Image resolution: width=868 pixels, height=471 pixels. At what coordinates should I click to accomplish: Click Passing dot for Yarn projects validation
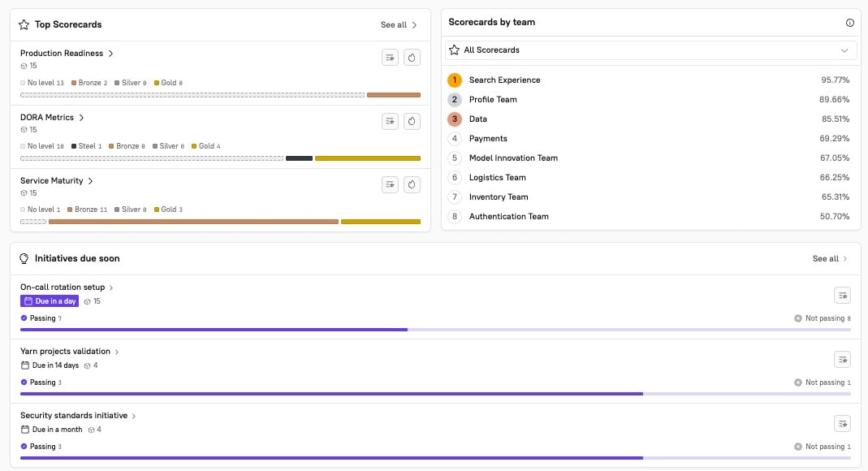click(x=24, y=382)
